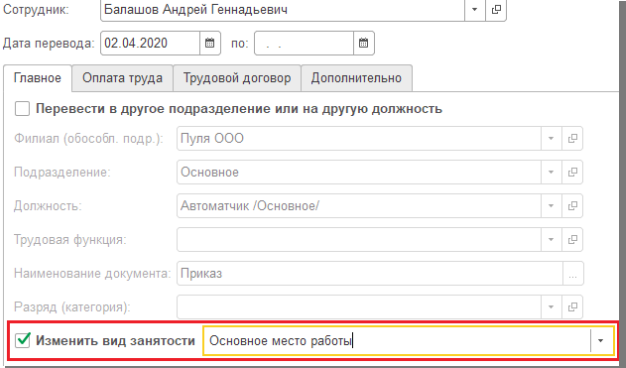Expand the вид занятости dropdown arrow

(x=600, y=340)
